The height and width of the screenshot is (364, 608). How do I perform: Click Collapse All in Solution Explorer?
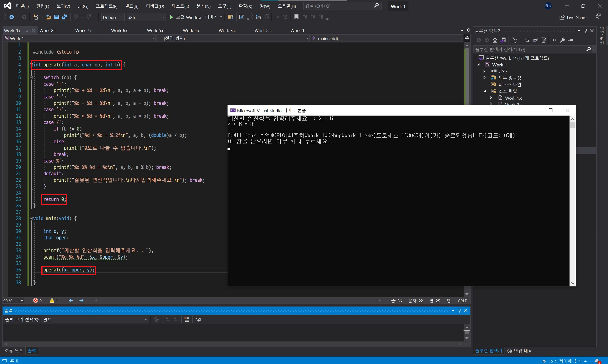tap(535, 40)
